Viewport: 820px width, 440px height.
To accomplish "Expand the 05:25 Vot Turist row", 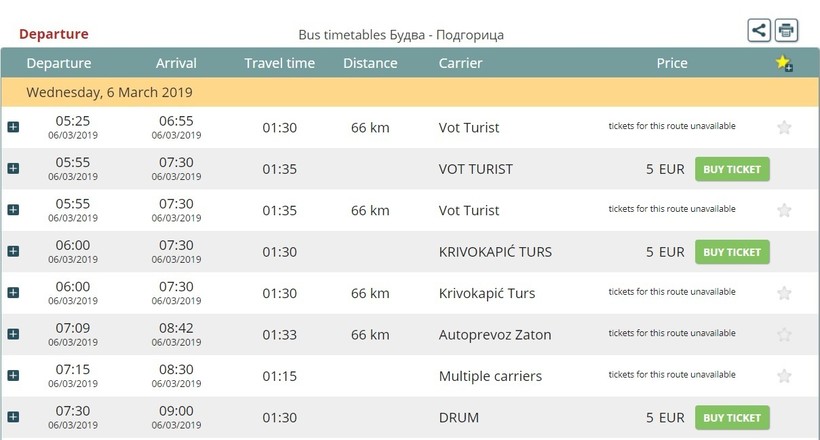I will click(13, 127).
